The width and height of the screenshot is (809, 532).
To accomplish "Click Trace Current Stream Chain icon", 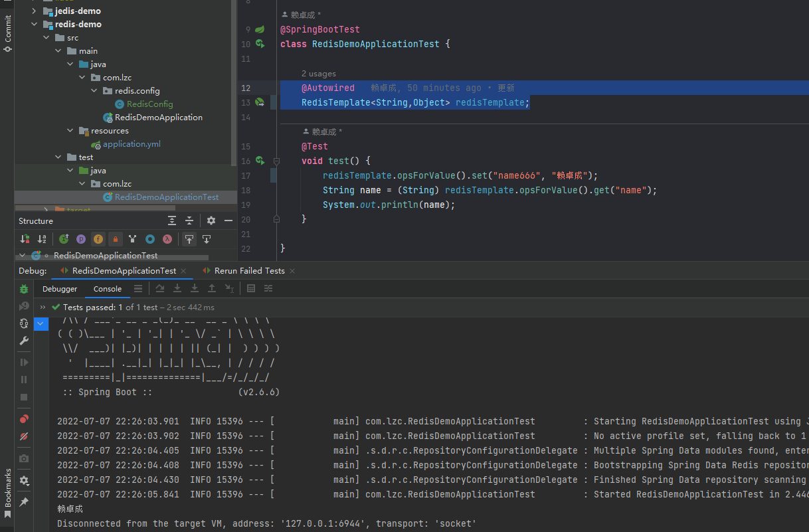I will (x=268, y=289).
